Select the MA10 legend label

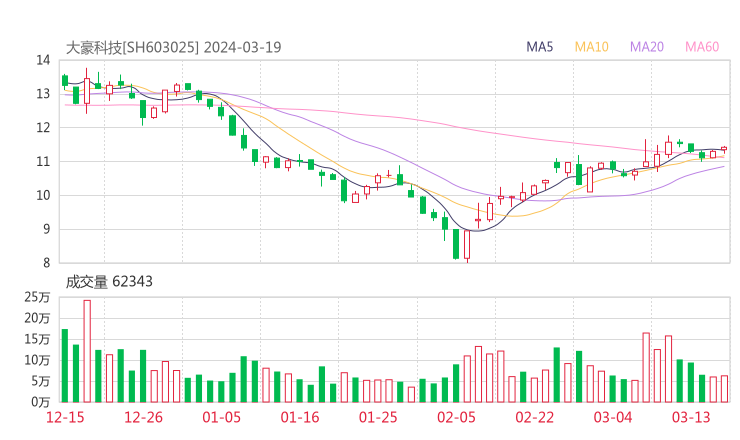(x=591, y=47)
